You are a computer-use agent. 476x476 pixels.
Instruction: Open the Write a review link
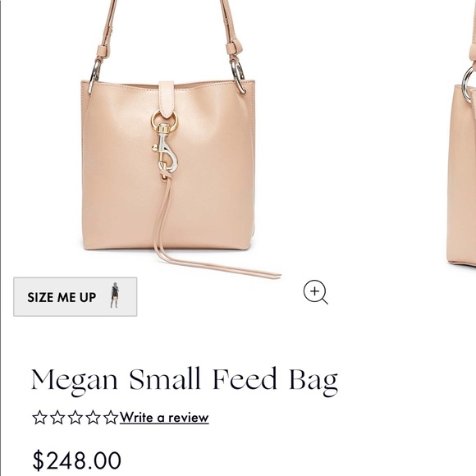[x=164, y=418]
